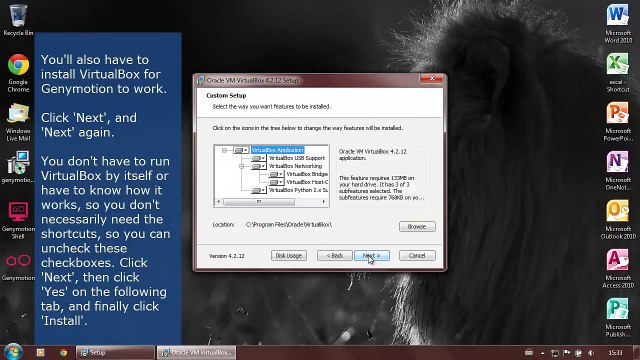The image size is (640, 360).
Task: Switch to the Oracle VM VirtualBox taskbar button
Action: pyautogui.click(x=197, y=353)
